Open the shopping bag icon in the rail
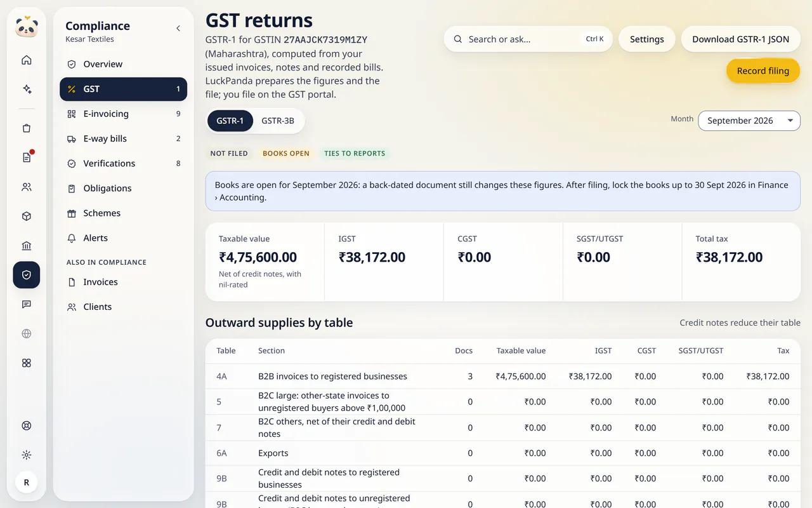This screenshot has width=812, height=508. tap(27, 128)
